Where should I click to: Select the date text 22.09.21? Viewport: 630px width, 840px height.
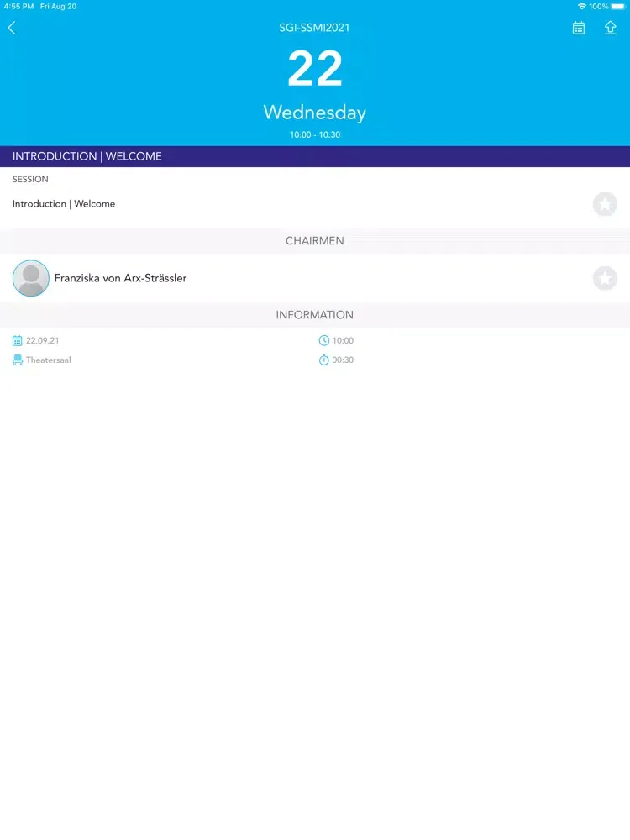tap(42, 341)
